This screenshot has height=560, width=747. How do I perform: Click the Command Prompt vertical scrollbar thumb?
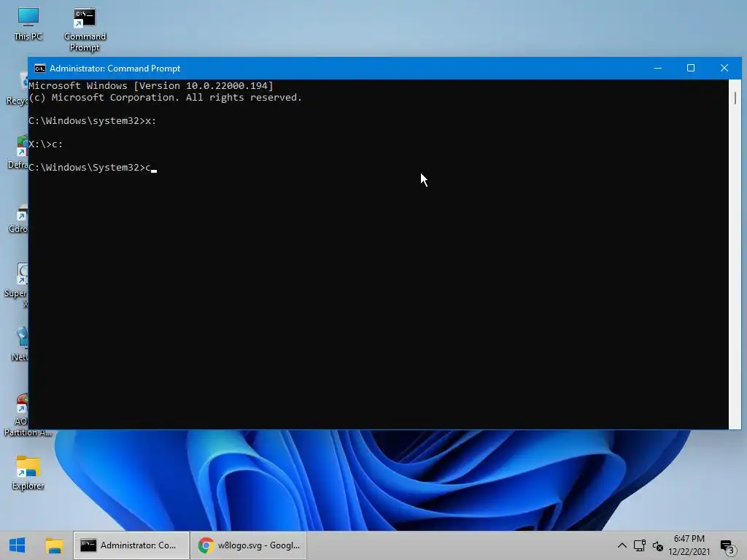click(x=735, y=98)
